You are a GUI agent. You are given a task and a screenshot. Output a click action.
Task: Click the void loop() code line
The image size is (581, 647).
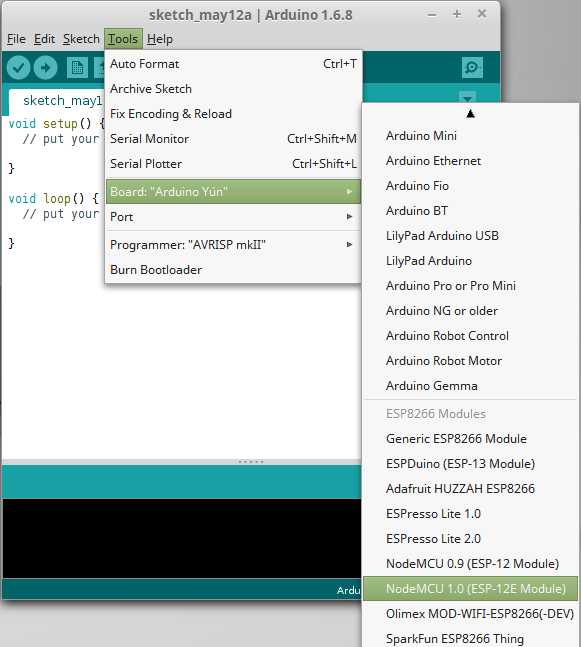[x=54, y=198]
